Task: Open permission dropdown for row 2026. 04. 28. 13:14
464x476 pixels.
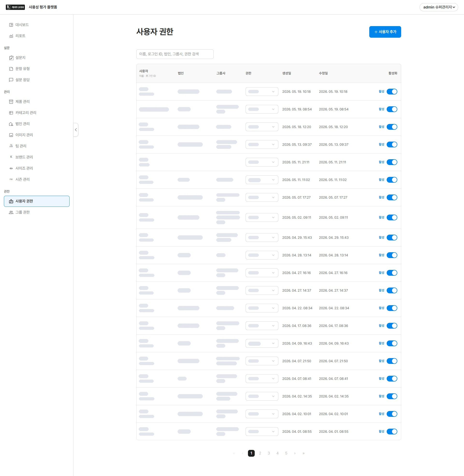Action: pyautogui.click(x=262, y=255)
